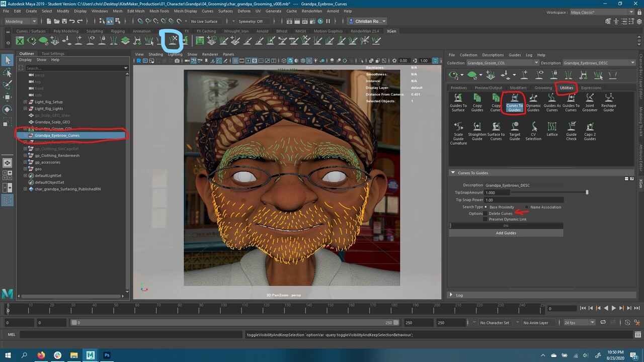
Task: Click the TipSnapAmount slider handle
Action: click(x=587, y=193)
